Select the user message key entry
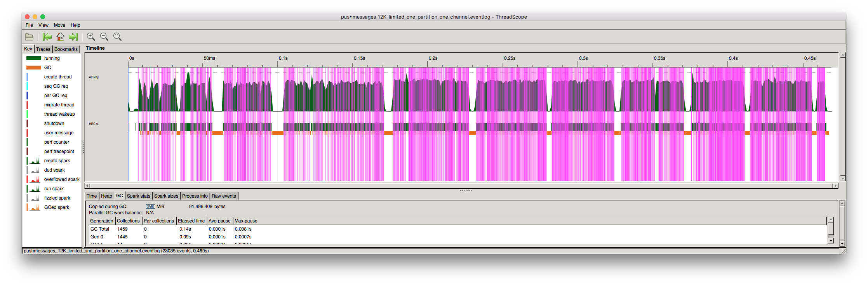Viewport: 868px width, 285px height. pyautogui.click(x=59, y=133)
